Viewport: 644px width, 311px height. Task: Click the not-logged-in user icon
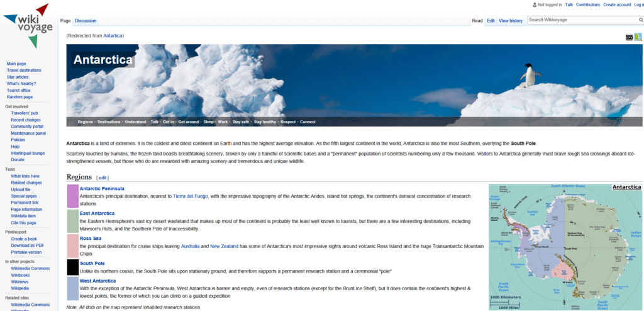535,5
